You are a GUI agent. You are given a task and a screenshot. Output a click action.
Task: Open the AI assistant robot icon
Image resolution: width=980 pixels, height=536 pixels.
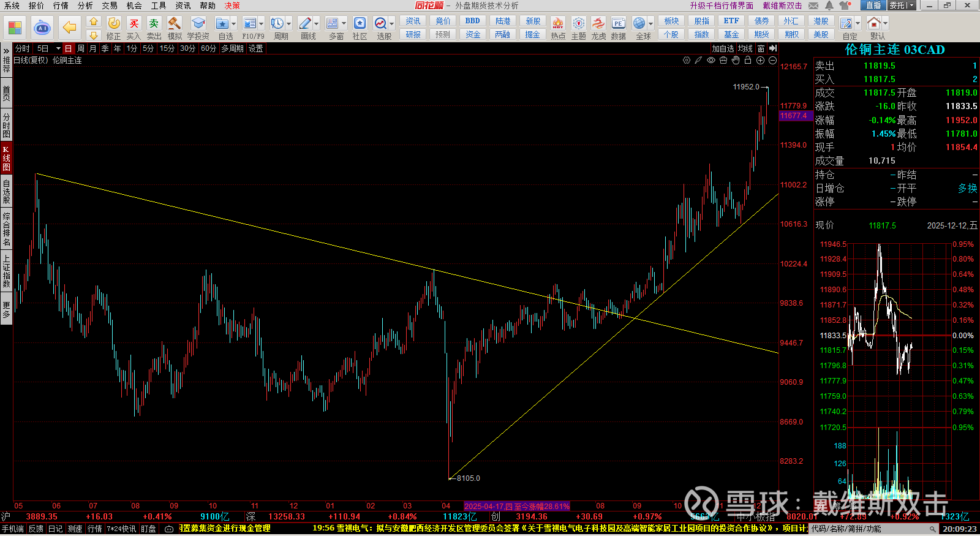pyautogui.click(x=42, y=28)
